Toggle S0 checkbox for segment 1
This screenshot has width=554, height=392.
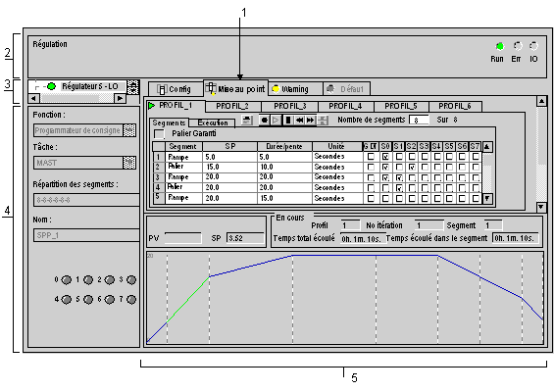pos(385,156)
